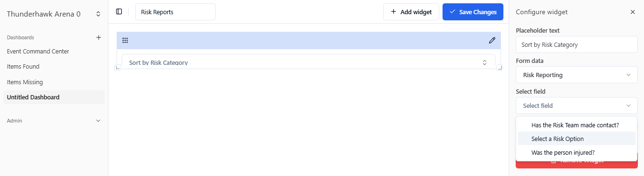
Task: Click the Risk Reports title field
Action: 176,12
